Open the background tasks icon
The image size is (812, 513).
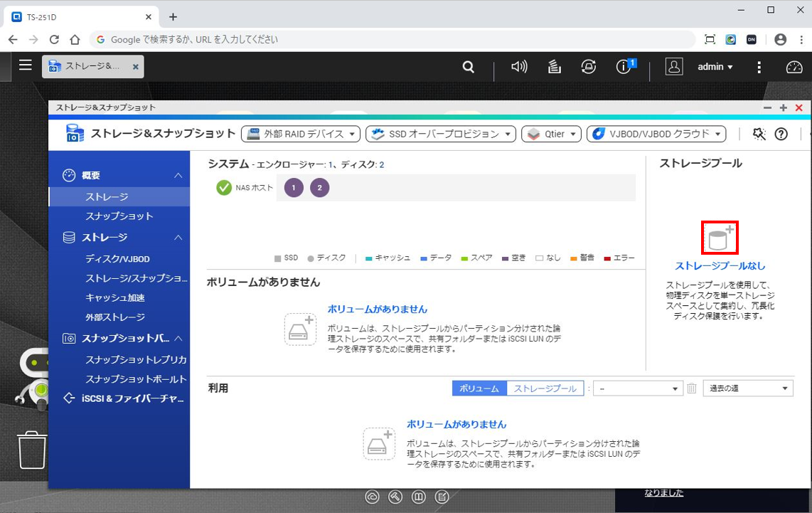pos(555,67)
